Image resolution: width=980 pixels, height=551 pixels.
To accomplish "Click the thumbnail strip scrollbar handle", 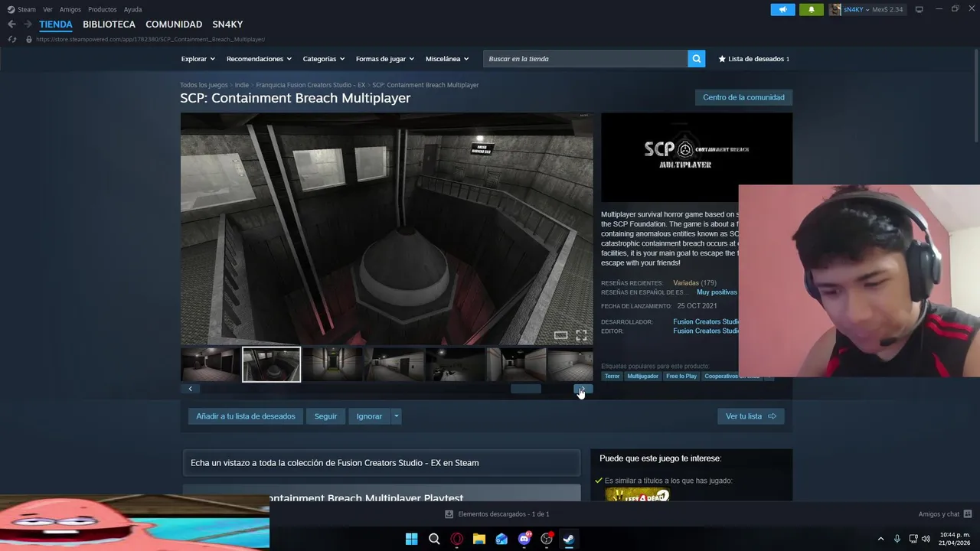I will point(526,389).
